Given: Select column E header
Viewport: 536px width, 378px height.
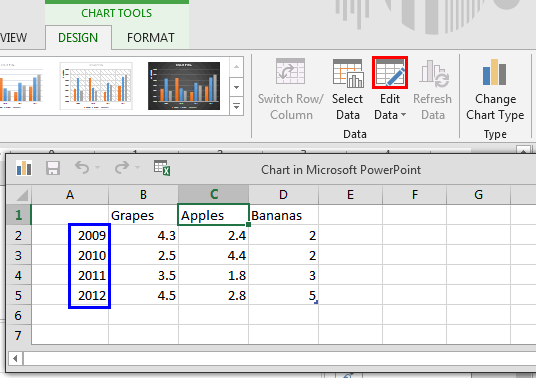Looking at the screenshot, I should 350,195.
